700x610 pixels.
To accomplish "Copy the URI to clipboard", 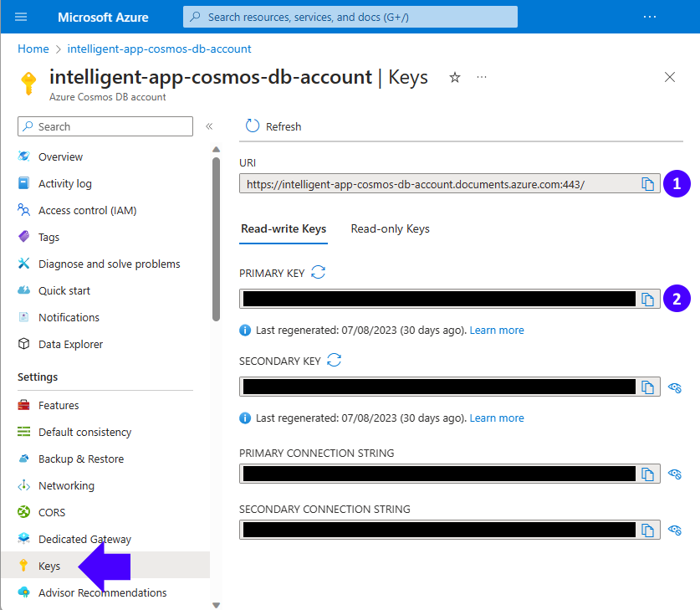I will [x=647, y=184].
